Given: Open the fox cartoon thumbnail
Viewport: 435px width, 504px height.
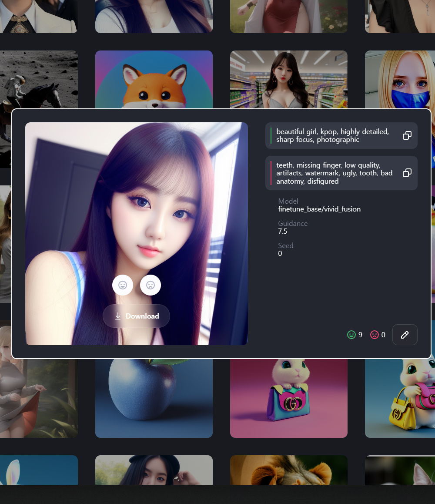Looking at the screenshot, I should pyautogui.click(x=154, y=79).
